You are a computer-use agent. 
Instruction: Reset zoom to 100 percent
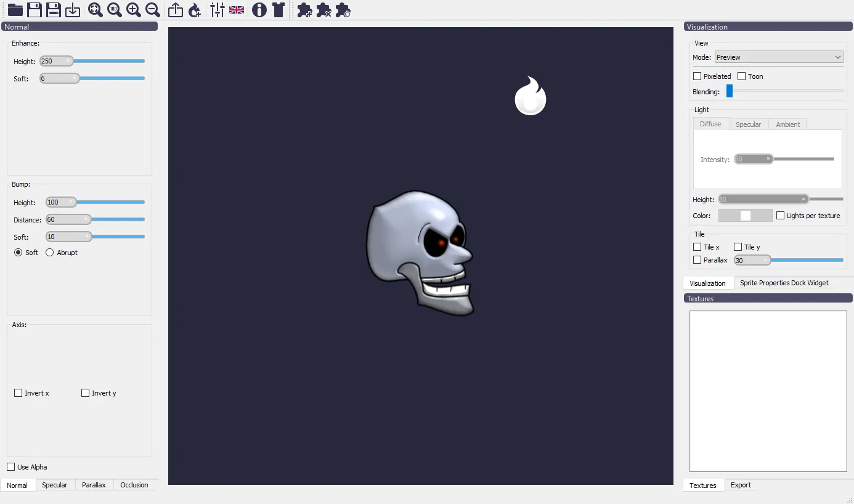[115, 10]
